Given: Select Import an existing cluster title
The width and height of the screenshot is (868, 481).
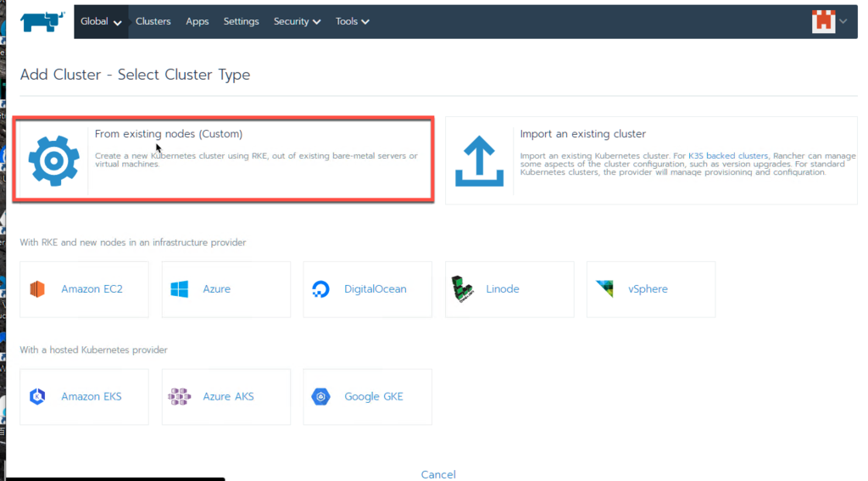Looking at the screenshot, I should (x=582, y=134).
